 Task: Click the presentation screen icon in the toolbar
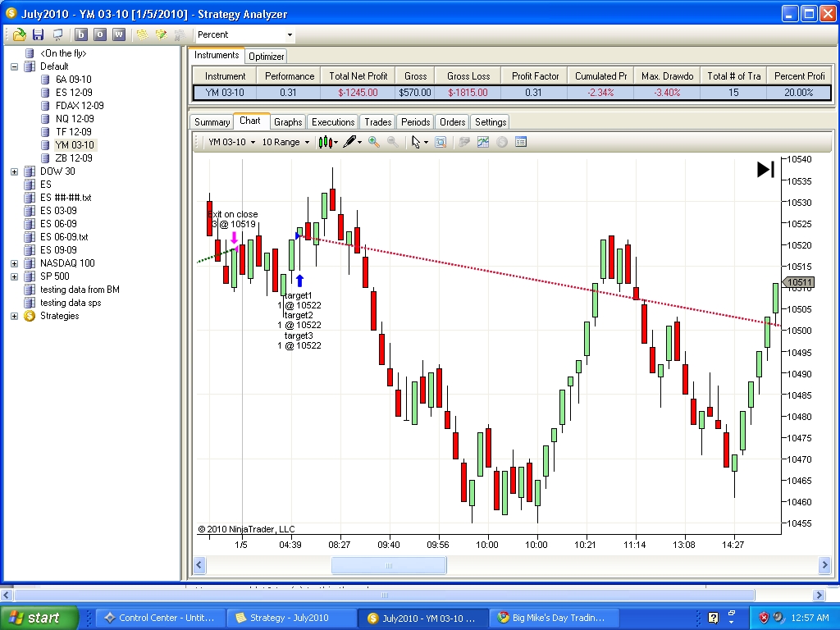click(57, 34)
